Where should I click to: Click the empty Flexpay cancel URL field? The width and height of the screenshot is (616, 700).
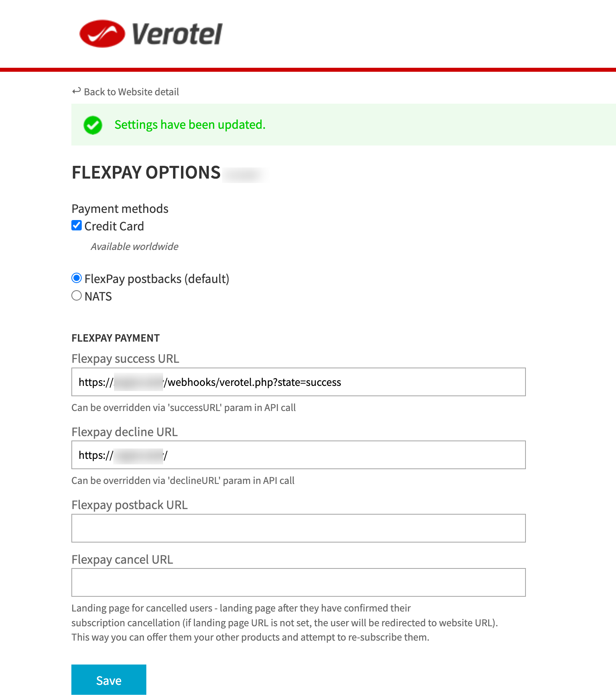298,582
